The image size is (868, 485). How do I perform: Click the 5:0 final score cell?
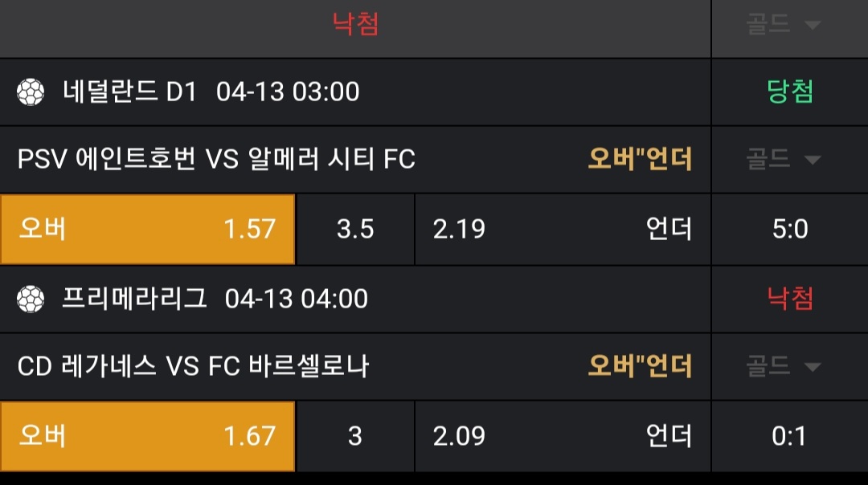click(790, 230)
